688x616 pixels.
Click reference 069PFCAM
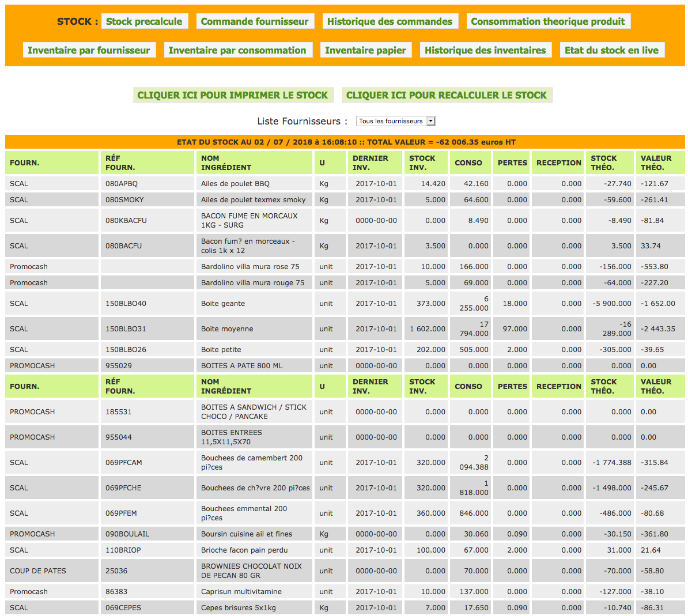[123, 463]
